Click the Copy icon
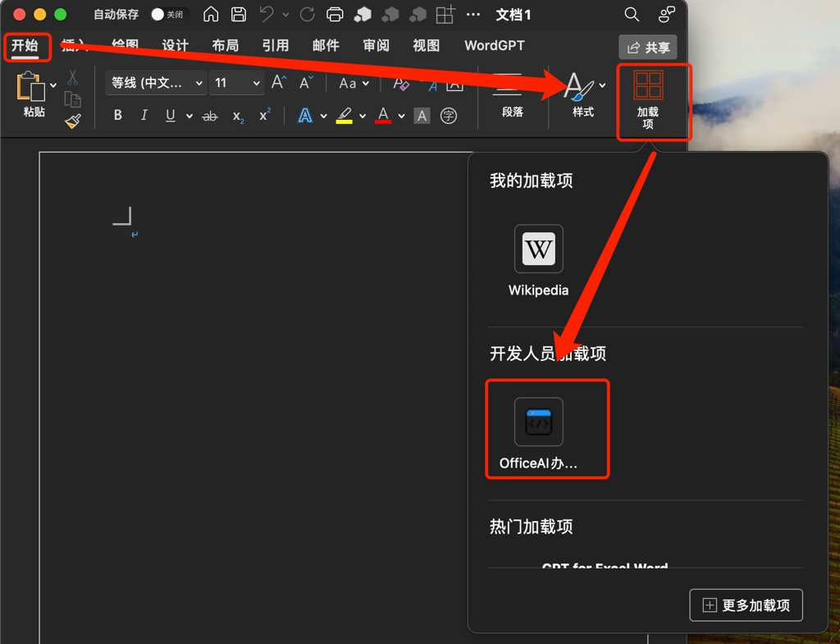The height and width of the screenshot is (644, 840). click(73, 99)
